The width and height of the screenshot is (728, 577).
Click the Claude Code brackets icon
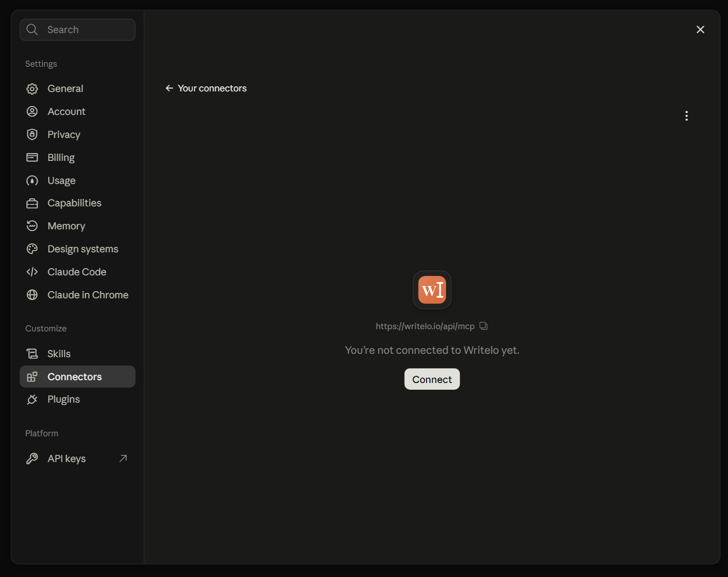pos(33,272)
